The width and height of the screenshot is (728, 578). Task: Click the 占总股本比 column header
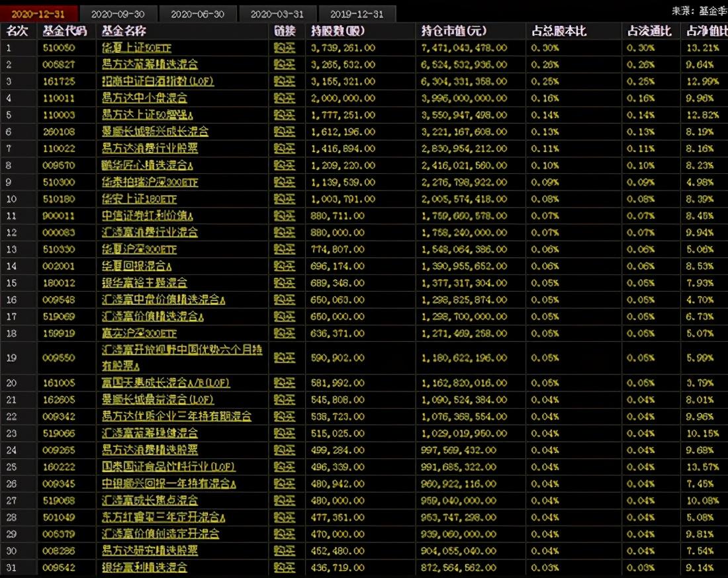[559, 31]
